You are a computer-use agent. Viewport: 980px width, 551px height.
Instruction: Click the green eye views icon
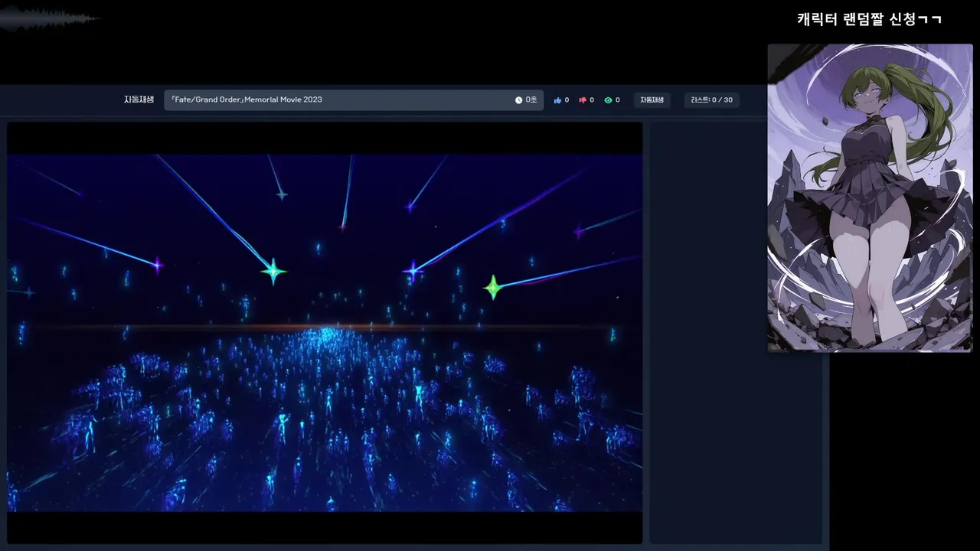pos(608,100)
